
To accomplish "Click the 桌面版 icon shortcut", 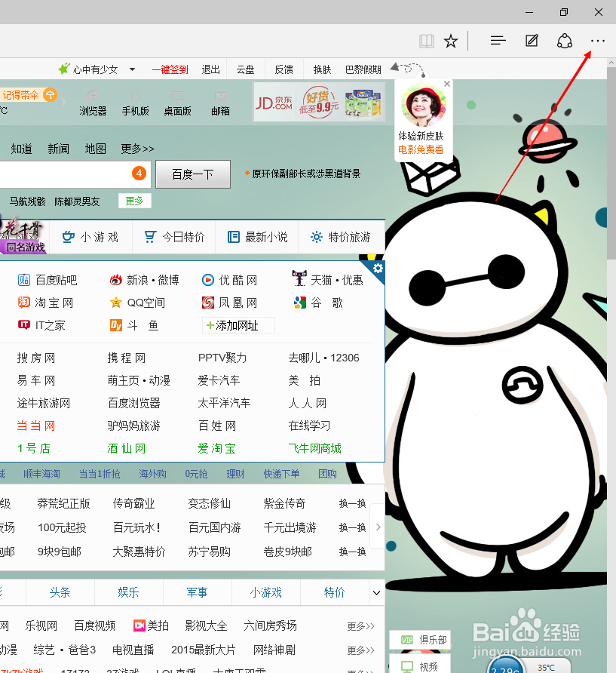I will pyautogui.click(x=178, y=104).
